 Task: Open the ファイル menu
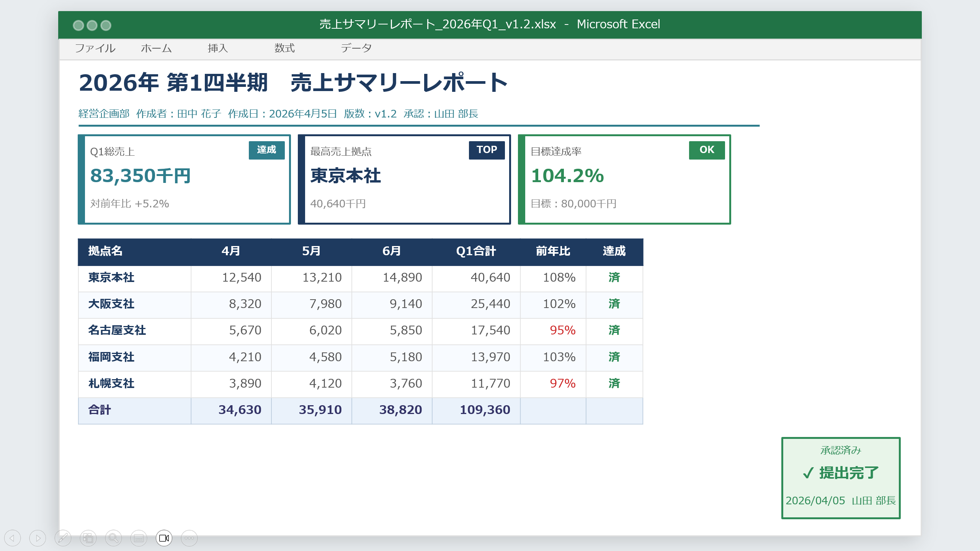95,48
